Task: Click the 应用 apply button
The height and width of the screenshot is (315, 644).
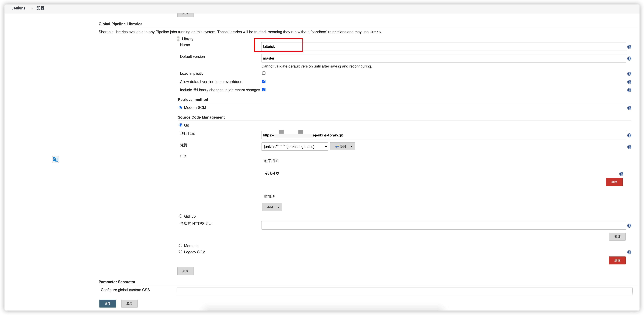Action: tap(129, 304)
